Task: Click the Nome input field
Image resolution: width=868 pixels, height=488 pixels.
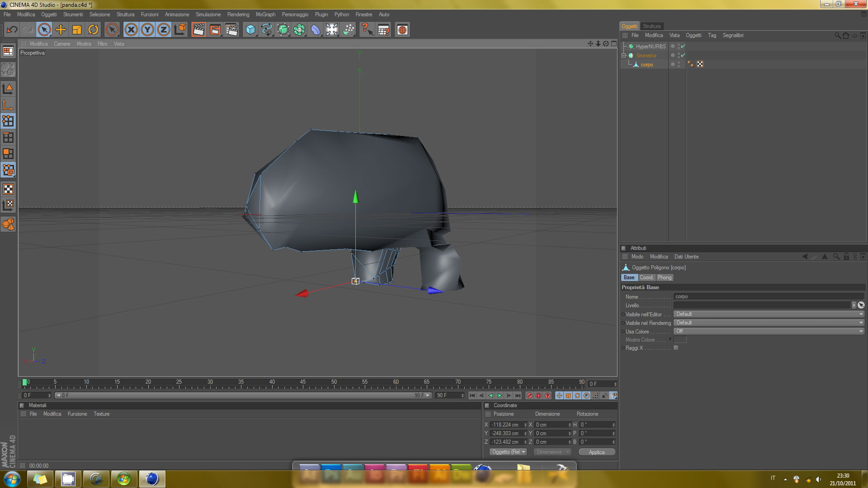Action: tap(768, 297)
